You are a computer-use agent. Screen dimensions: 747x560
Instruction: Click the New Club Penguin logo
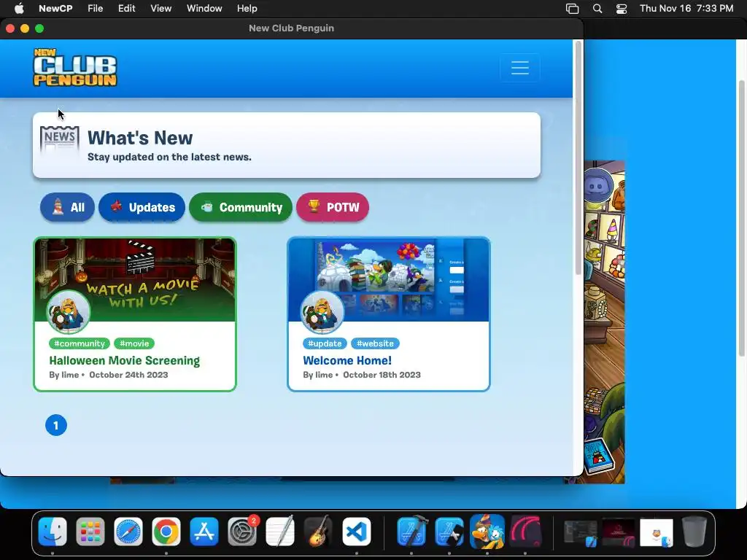click(75, 67)
